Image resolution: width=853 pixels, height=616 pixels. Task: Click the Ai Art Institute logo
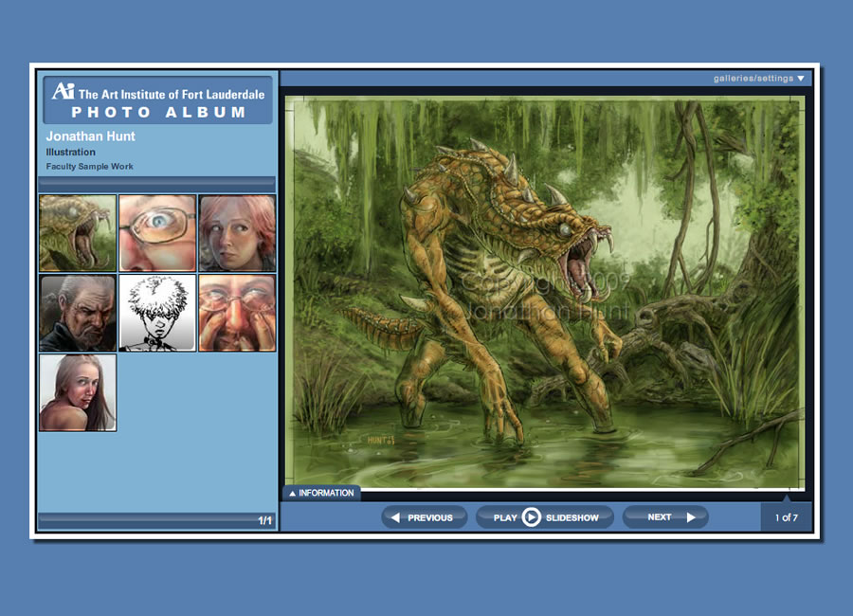[x=63, y=91]
